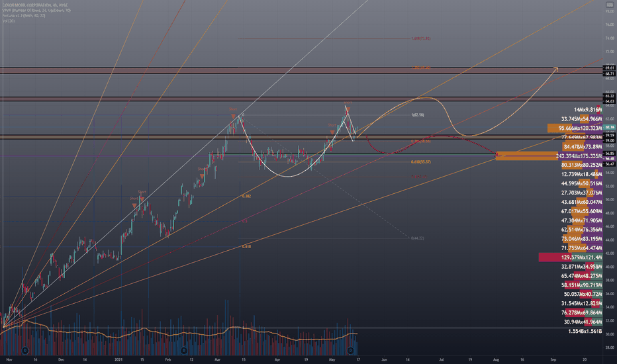
Task: Click the 56.85 price label
Action: point(610,154)
